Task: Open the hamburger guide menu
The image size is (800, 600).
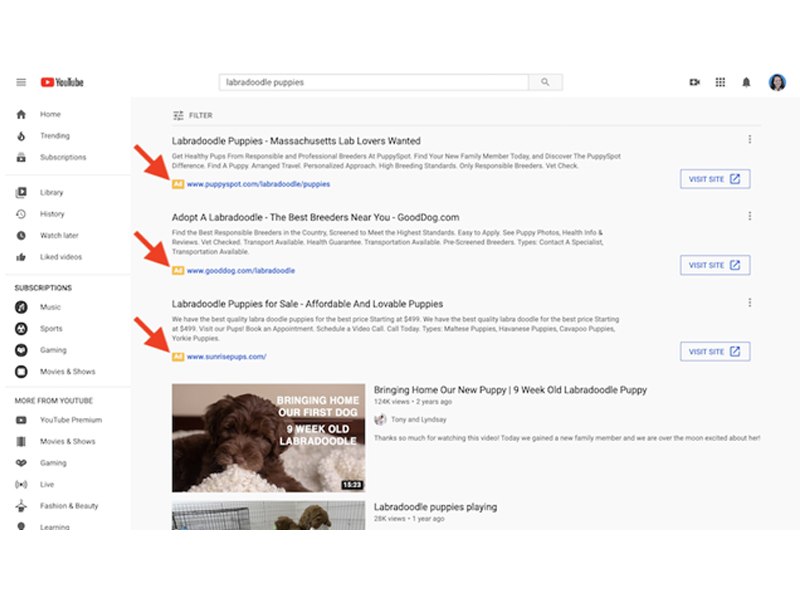Action: [21, 82]
